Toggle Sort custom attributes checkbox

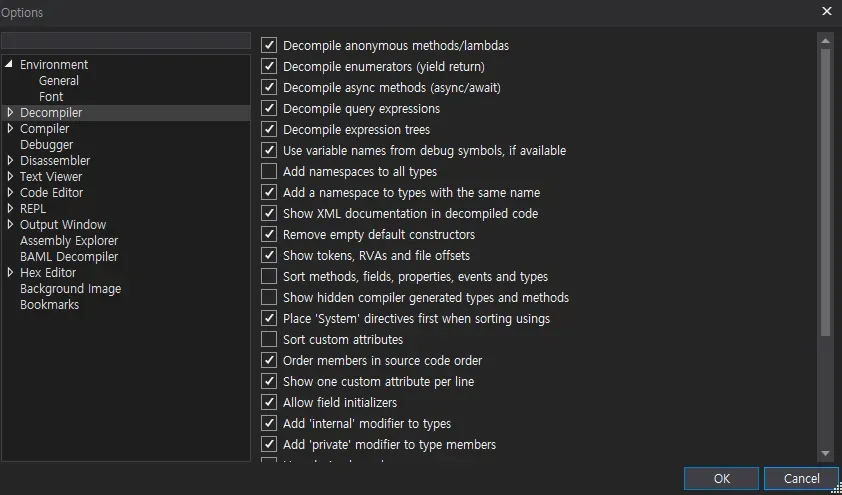(x=269, y=339)
